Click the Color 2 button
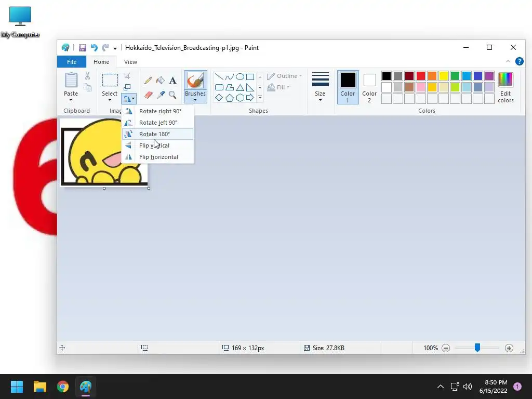 click(369, 87)
